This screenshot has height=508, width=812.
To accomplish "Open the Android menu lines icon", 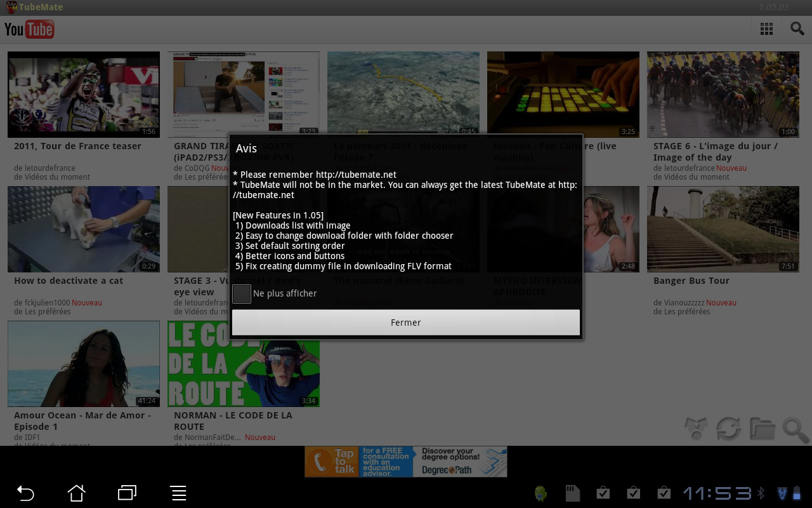I will coord(178,493).
